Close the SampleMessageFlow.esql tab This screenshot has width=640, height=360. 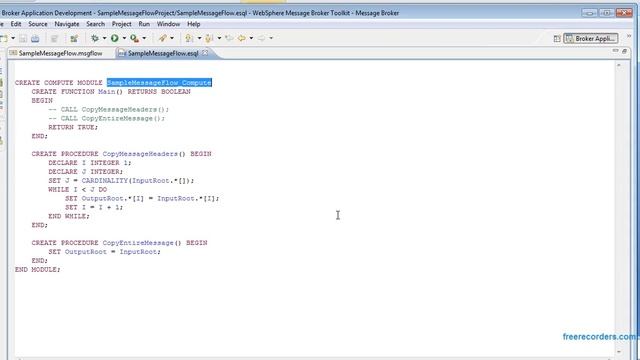(x=205, y=53)
